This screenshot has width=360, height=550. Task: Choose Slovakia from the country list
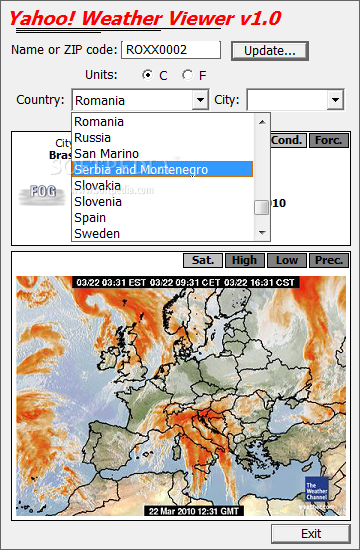pyautogui.click(x=162, y=186)
